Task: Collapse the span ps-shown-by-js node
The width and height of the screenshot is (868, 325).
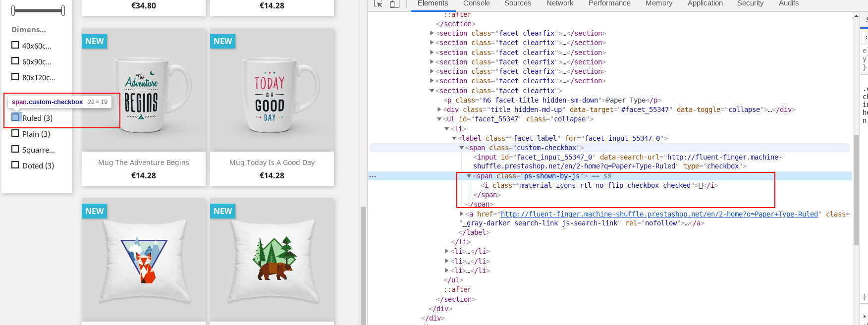Action: coord(469,176)
